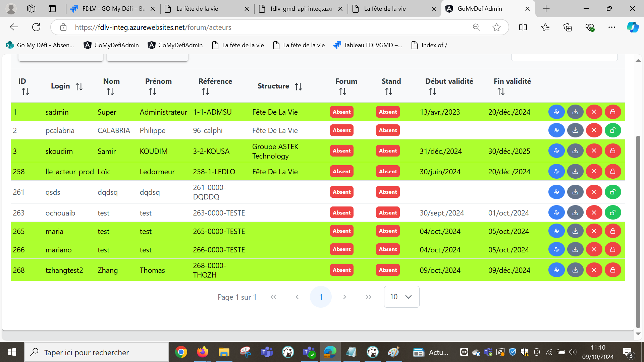Toggle green unlock button for pcalabria
644x362 pixels.
613,130
